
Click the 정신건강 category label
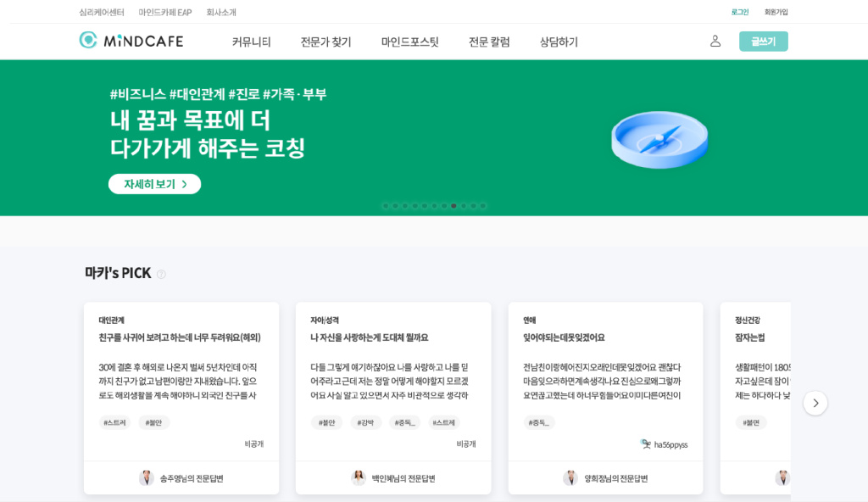click(x=748, y=321)
